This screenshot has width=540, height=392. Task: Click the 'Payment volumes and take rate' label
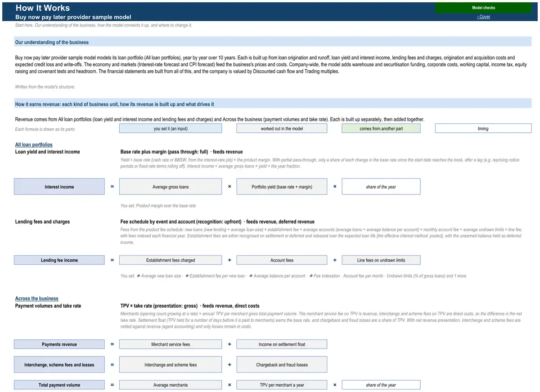(x=48, y=306)
